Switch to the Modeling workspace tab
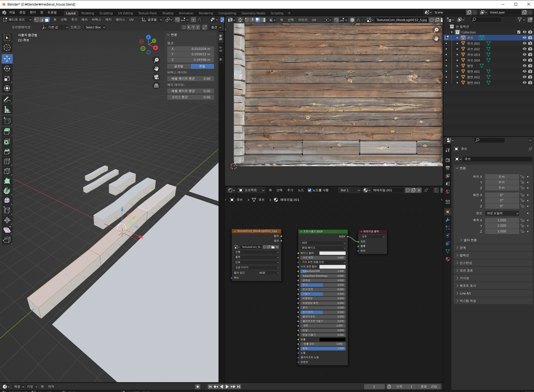 (x=87, y=13)
